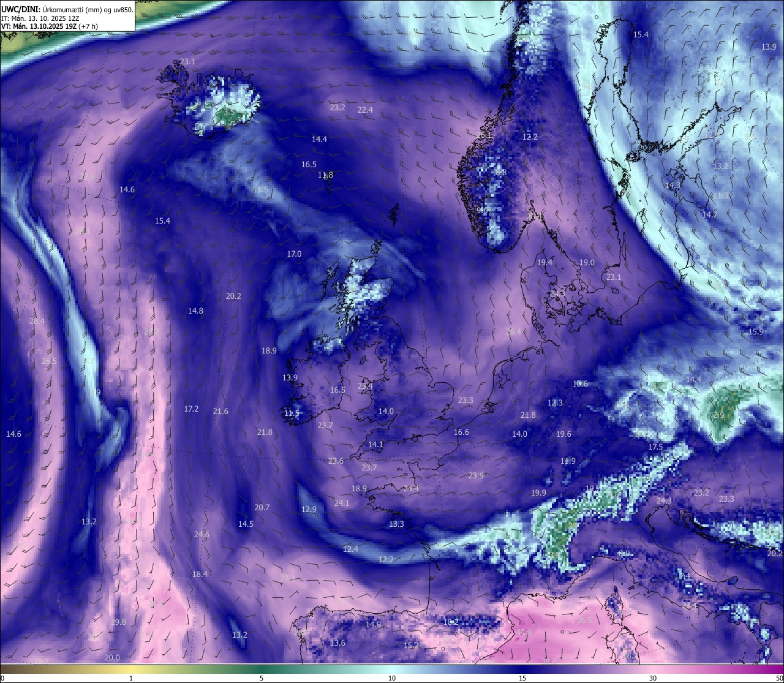Select the 17.2 value label

click(x=191, y=409)
